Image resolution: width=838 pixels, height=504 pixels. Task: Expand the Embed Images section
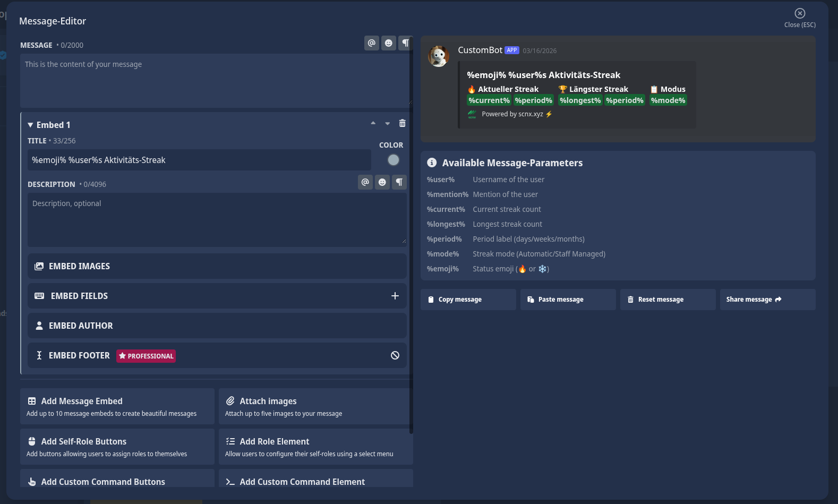[217, 266]
